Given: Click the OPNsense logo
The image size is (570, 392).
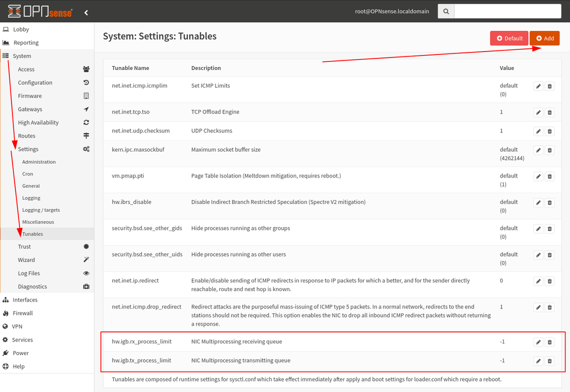Looking at the screenshot, I should click(x=40, y=11).
